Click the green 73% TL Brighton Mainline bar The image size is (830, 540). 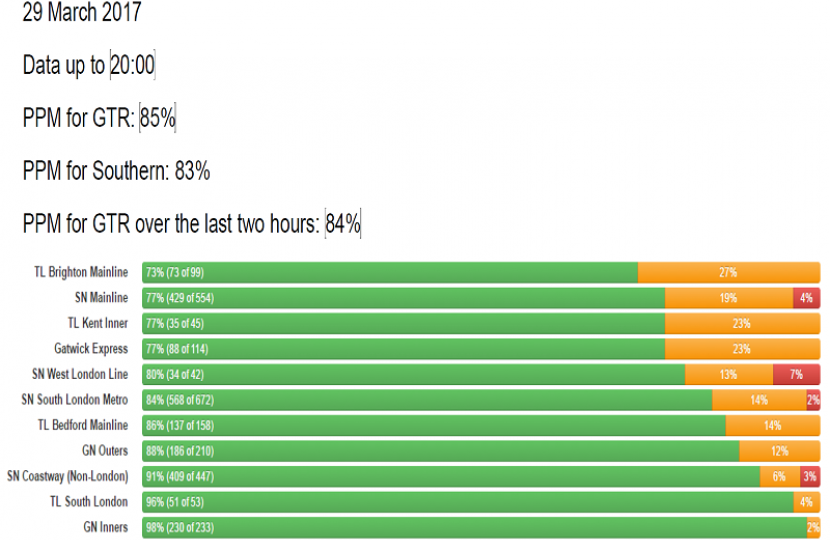(x=390, y=272)
